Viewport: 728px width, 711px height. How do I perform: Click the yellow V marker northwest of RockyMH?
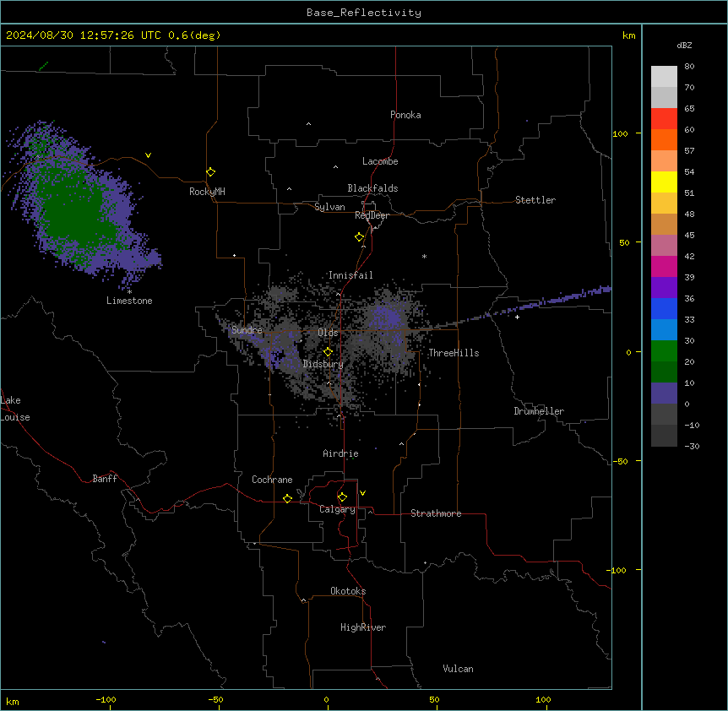(x=148, y=155)
